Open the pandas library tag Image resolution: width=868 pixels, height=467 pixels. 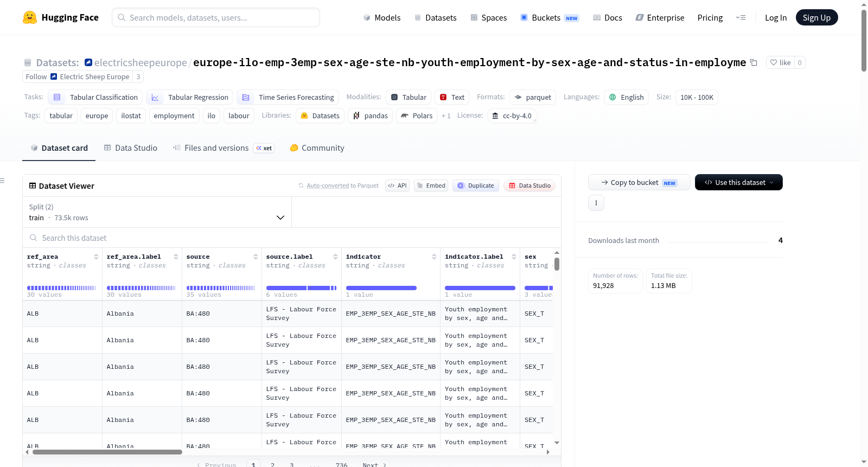pyautogui.click(x=371, y=116)
